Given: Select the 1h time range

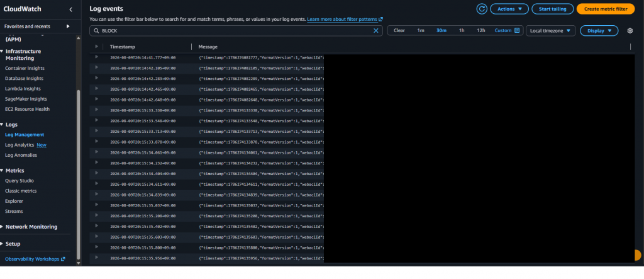Looking at the screenshot, I should tap(462, 30).
